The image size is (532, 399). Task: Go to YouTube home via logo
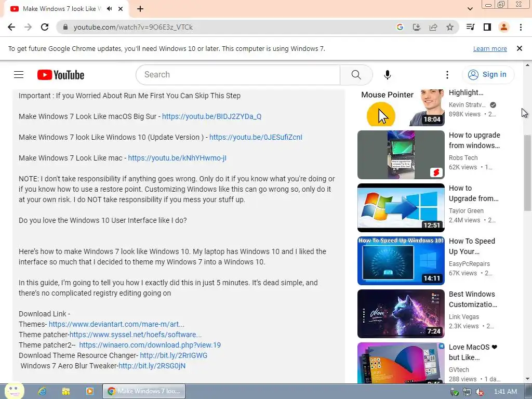(x=61, y=75)
